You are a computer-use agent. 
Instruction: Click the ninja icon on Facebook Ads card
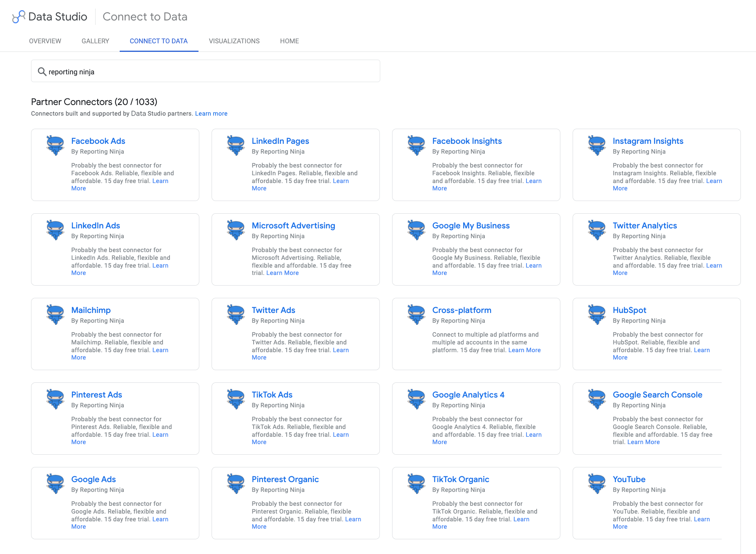tap(55, 145)
